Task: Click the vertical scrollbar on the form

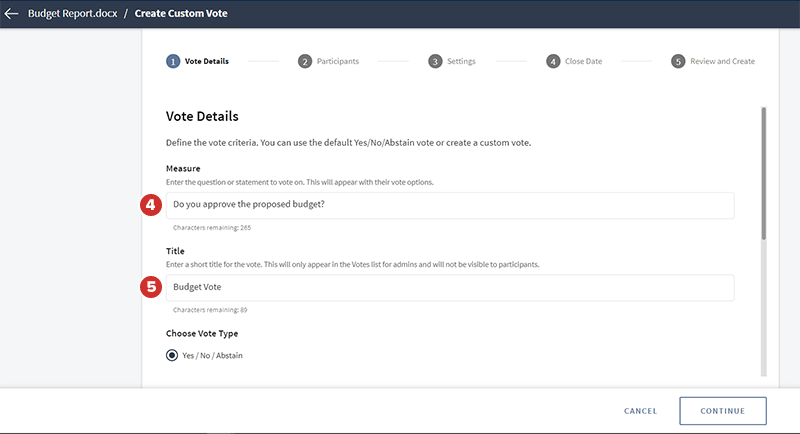Action: click(x=764, y=175)
